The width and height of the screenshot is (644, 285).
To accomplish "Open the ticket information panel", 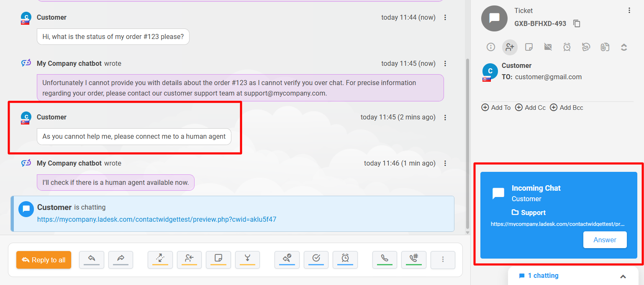I will tap(490, 47).
